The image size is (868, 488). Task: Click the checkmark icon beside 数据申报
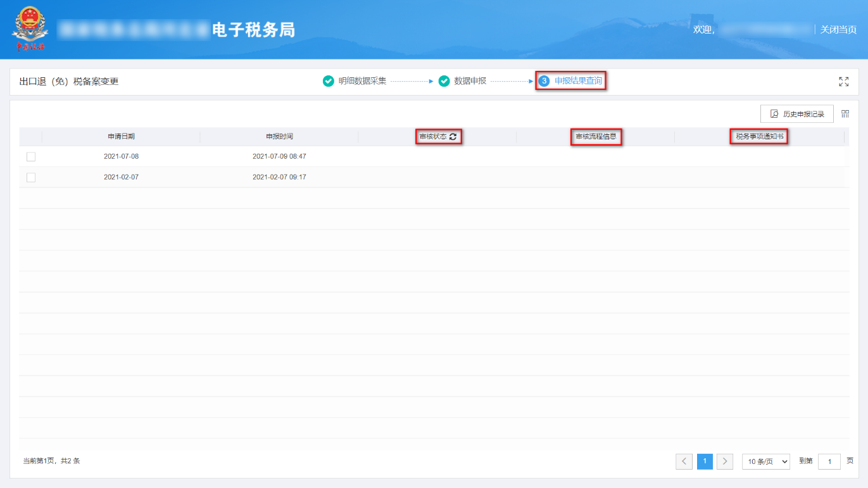(x=444, y=81)
